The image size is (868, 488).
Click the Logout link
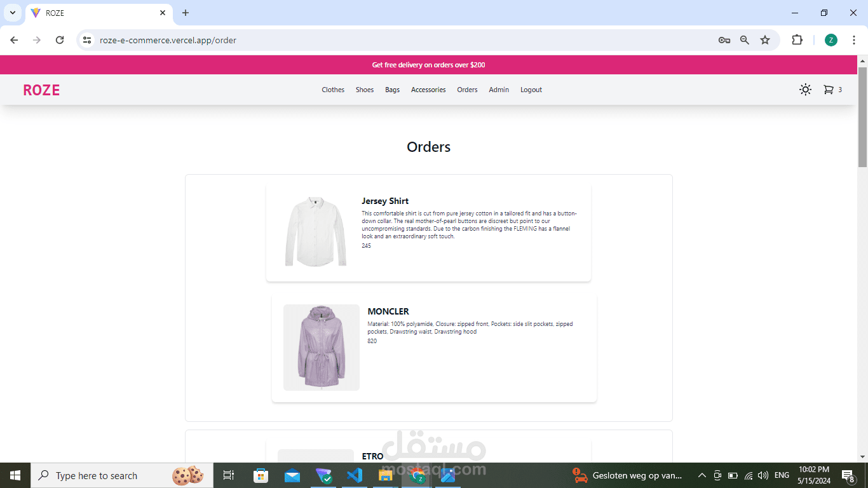click(x=531, y=90)
